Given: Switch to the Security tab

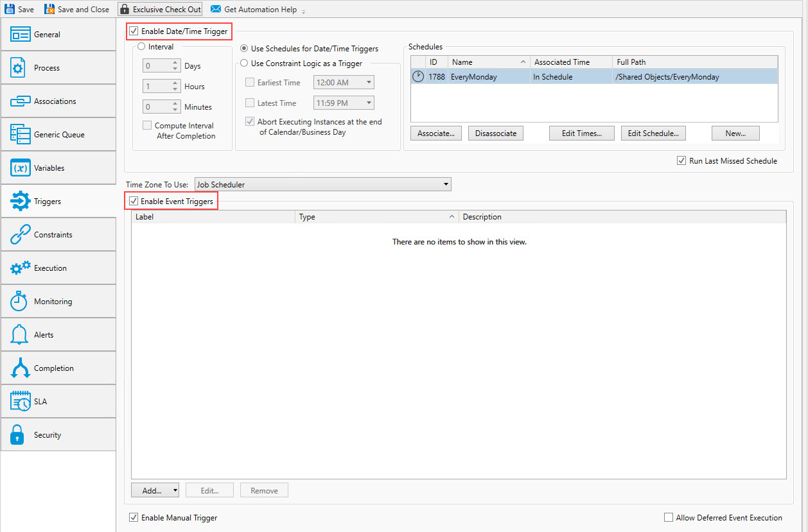Looking at the screenshot, I should click(x=58, y=435).
